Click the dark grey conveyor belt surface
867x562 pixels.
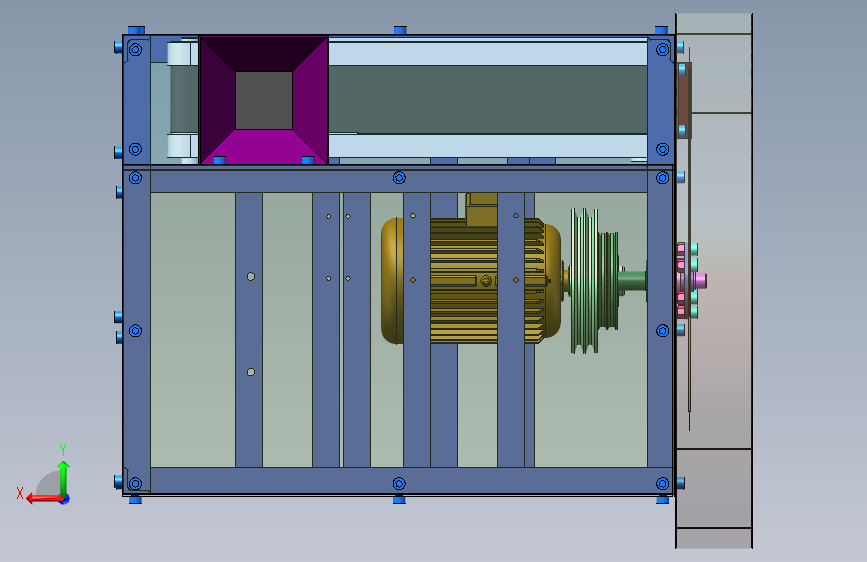pos(488,100)
